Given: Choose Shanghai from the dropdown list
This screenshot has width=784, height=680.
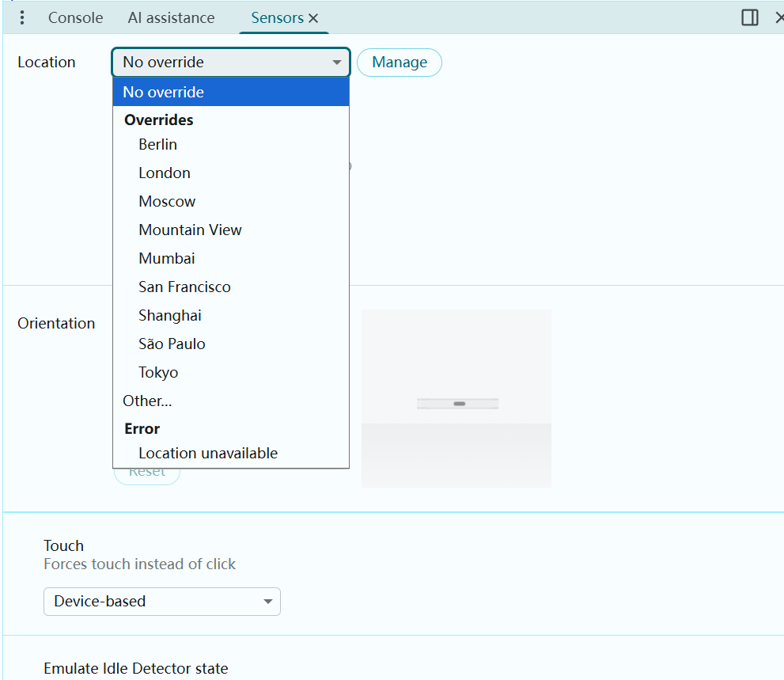Looking at the screenshot, I should coord(170,315).
